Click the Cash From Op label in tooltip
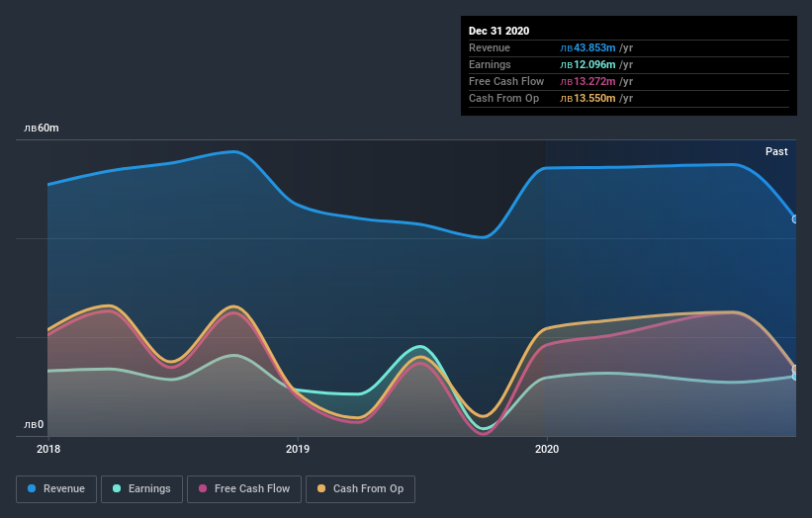 pyautogui.click(x=503, y=98)
